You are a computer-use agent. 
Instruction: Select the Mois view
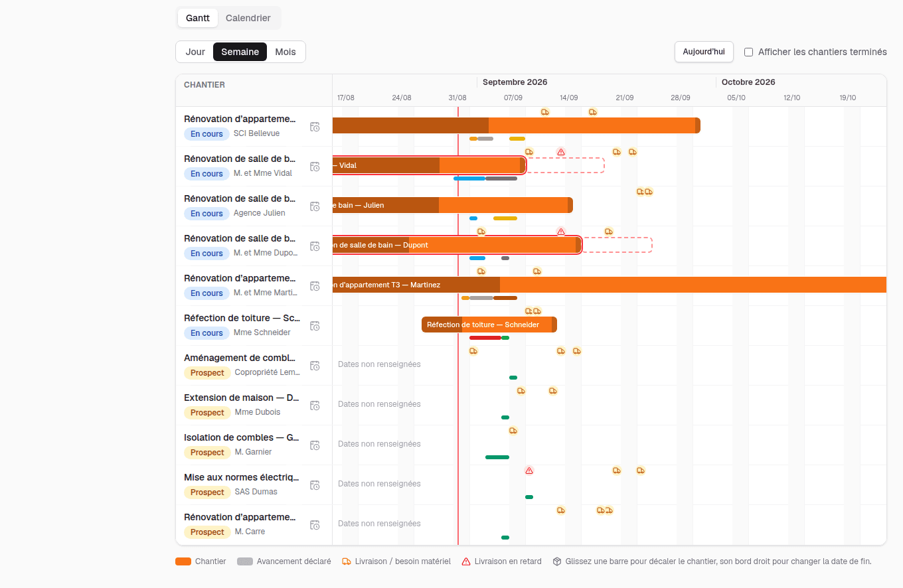point(286,52)
